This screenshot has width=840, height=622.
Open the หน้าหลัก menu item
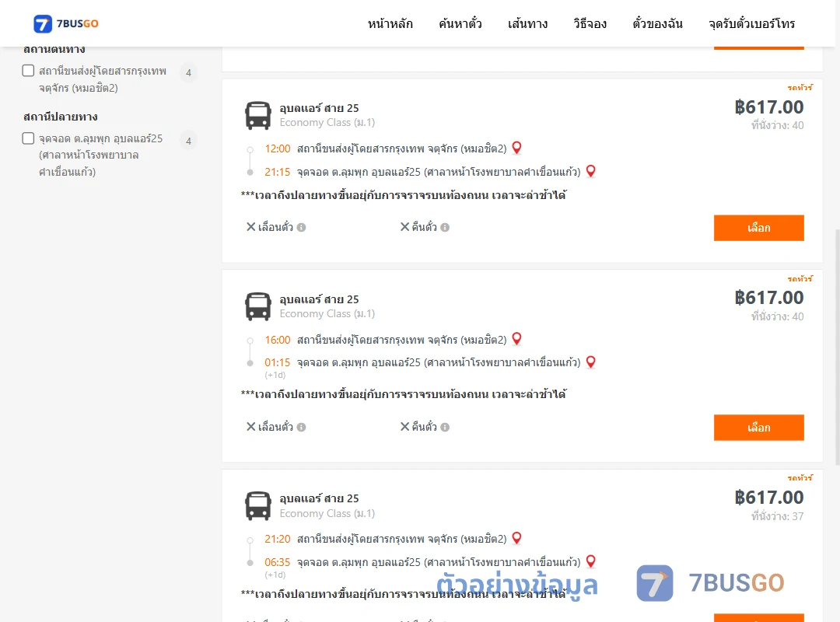[x=390, y=23]
